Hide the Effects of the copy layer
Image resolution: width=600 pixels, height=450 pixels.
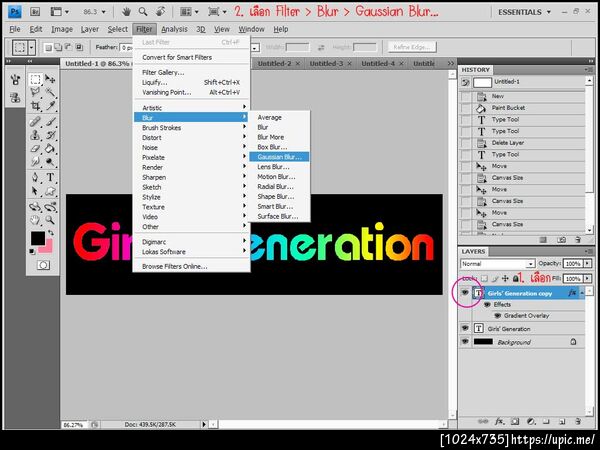pos(487,305)
